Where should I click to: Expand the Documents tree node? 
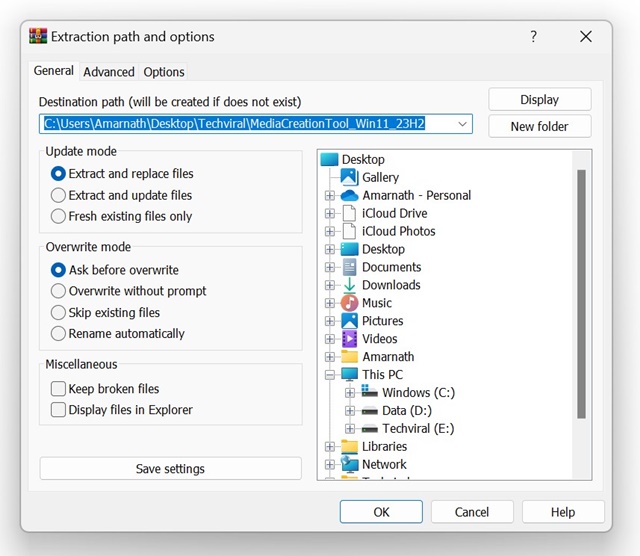pos(330,267)
